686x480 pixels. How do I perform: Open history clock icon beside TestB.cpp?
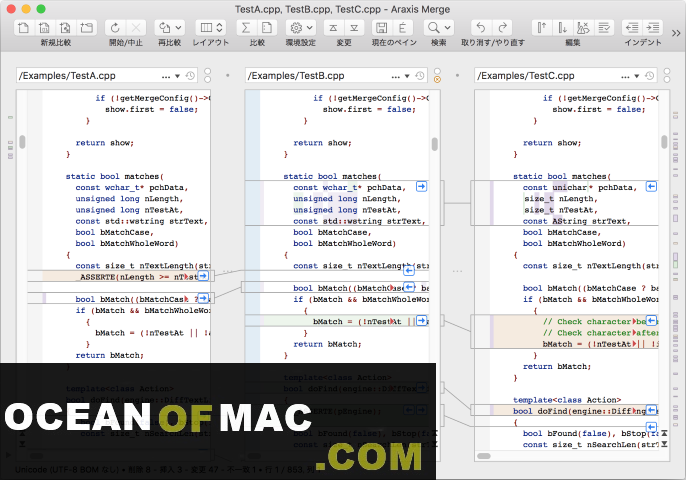420,76
